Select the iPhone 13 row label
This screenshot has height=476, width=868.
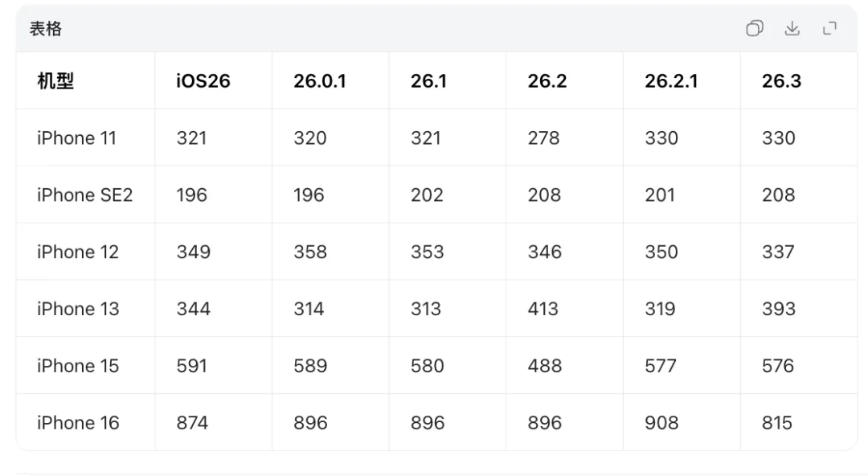tap(77, 309)
